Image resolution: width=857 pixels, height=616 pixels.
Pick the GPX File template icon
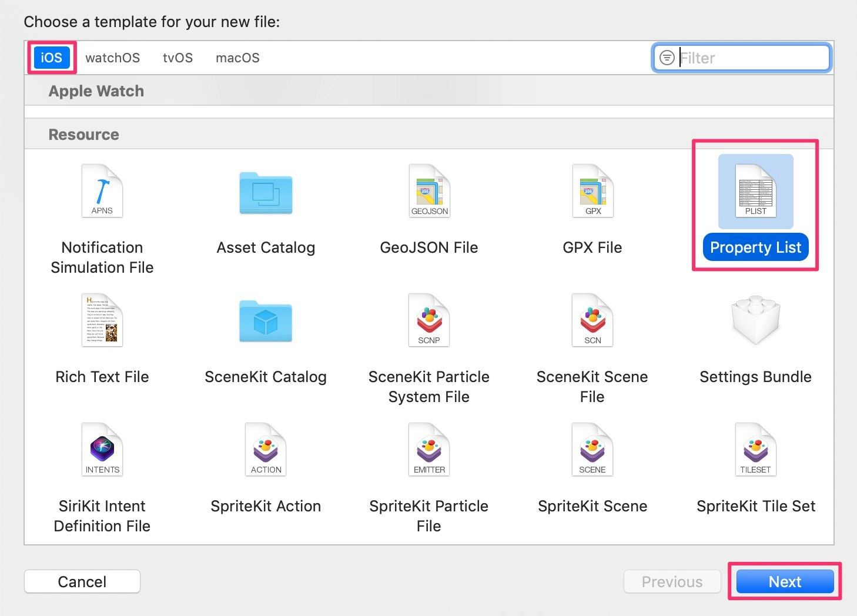592,191
